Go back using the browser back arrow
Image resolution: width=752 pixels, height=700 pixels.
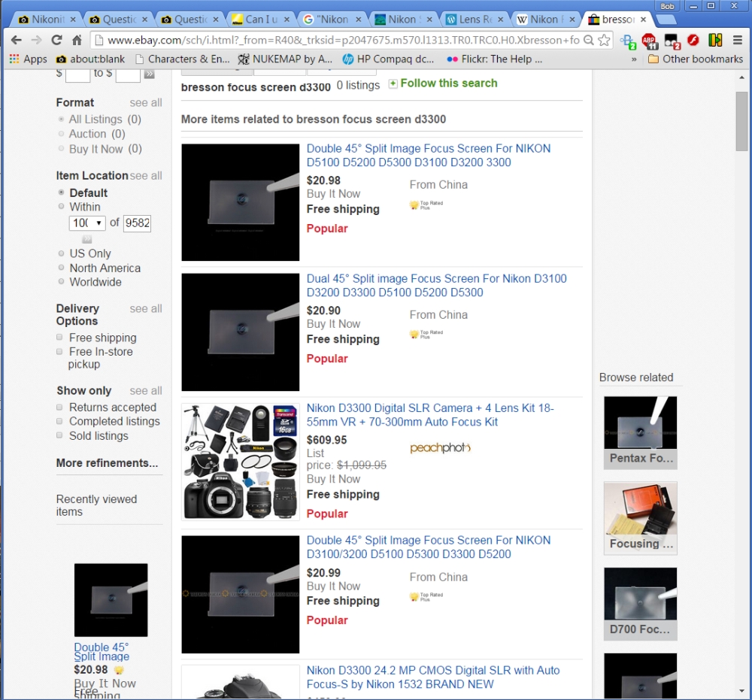(x=17, y=40)
